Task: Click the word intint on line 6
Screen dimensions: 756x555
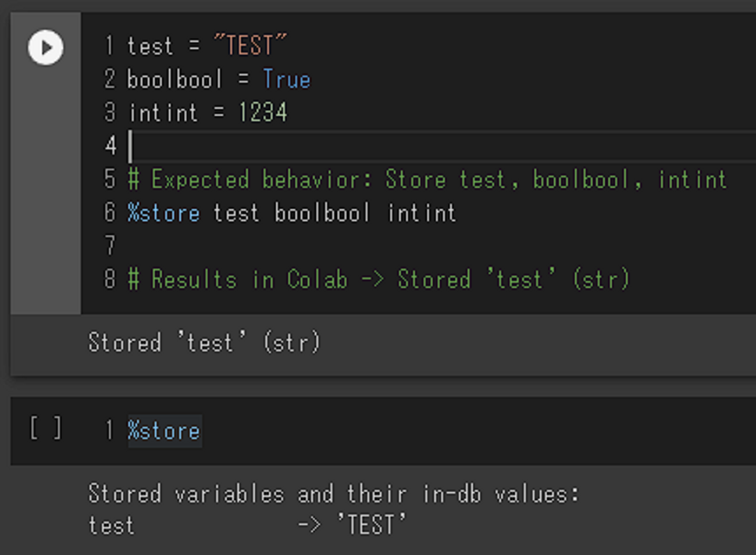Action: (422, 213)
